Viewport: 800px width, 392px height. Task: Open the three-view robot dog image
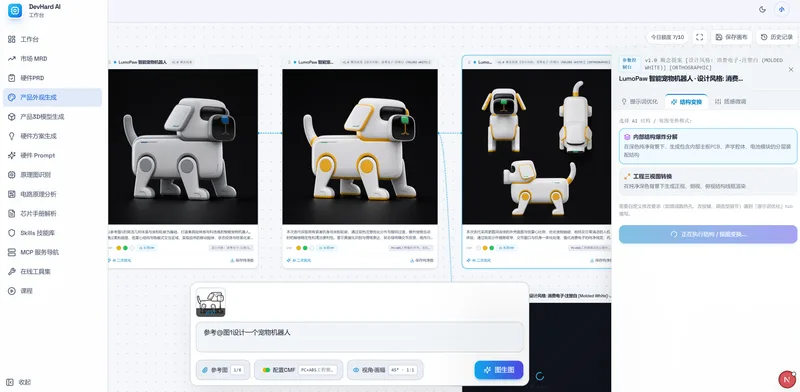point(536,146)
